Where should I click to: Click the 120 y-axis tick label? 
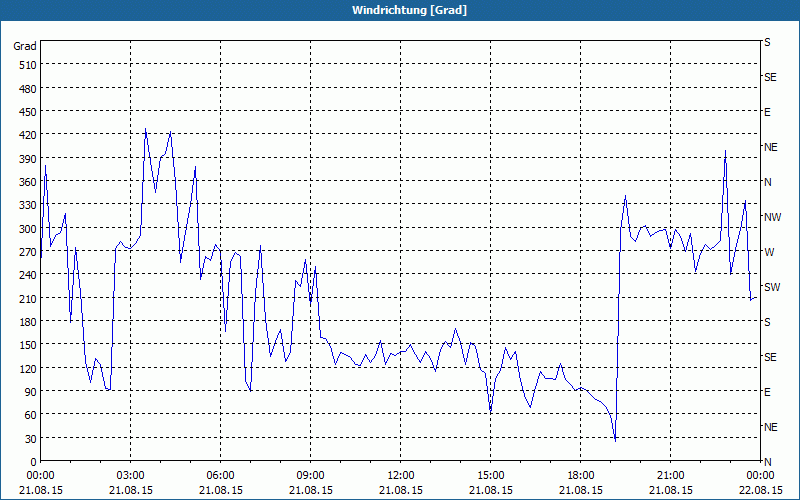click(27, 368)
